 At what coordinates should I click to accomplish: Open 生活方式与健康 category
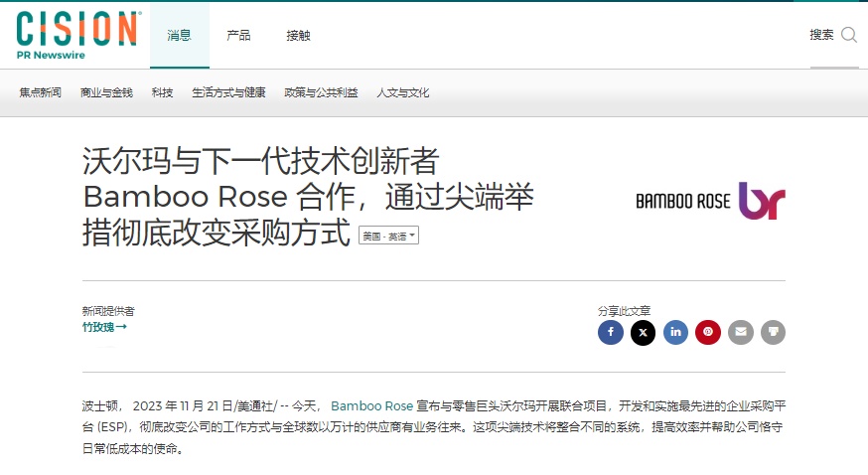pyautogui.click(x=228, y=92)
